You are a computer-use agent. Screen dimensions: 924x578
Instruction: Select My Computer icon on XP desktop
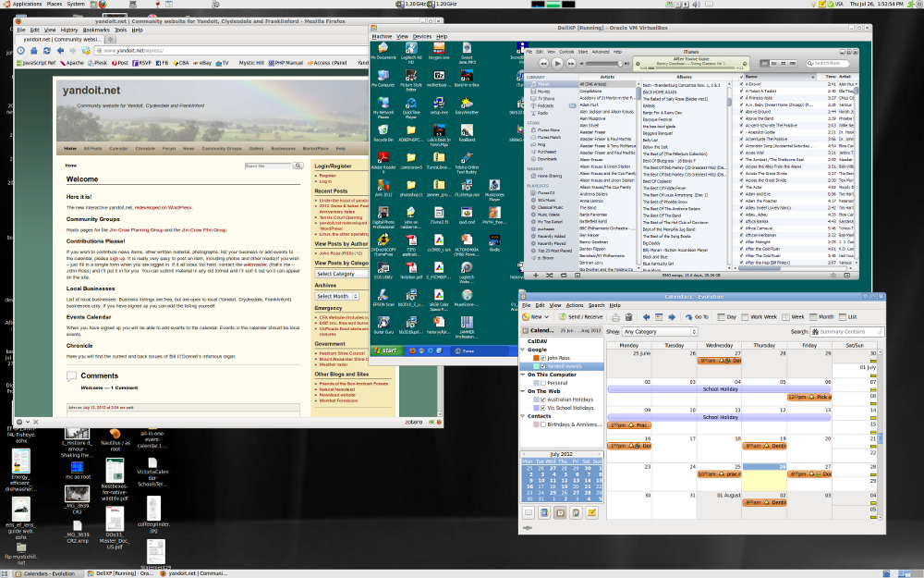[x=383, y=78]
